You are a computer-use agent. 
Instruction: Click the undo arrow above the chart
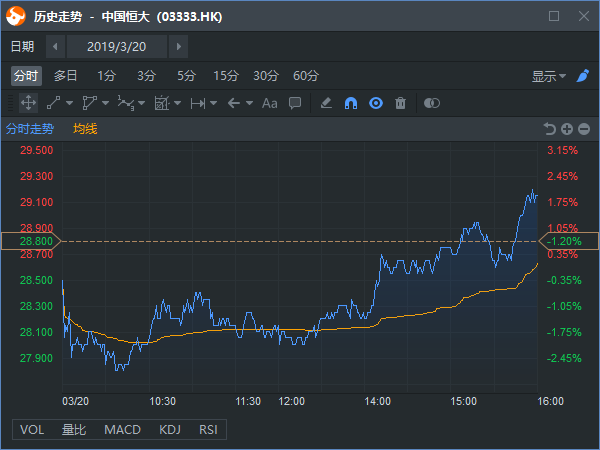tap(549, 129)
